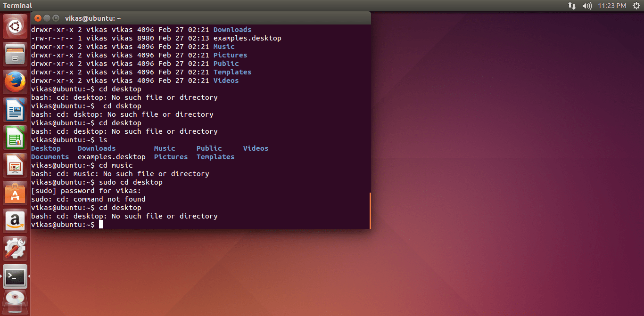This screenshot has width=644, height=316.
Task: Click 'Public' in the ls output
Action: (209, 148)
